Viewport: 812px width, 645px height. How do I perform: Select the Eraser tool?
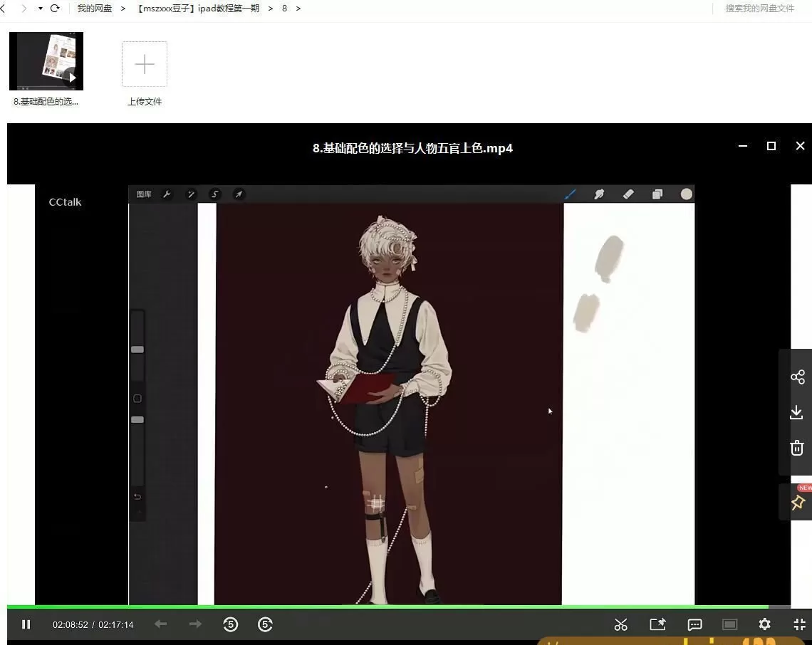pyautogui.click(x=628, y=194)
